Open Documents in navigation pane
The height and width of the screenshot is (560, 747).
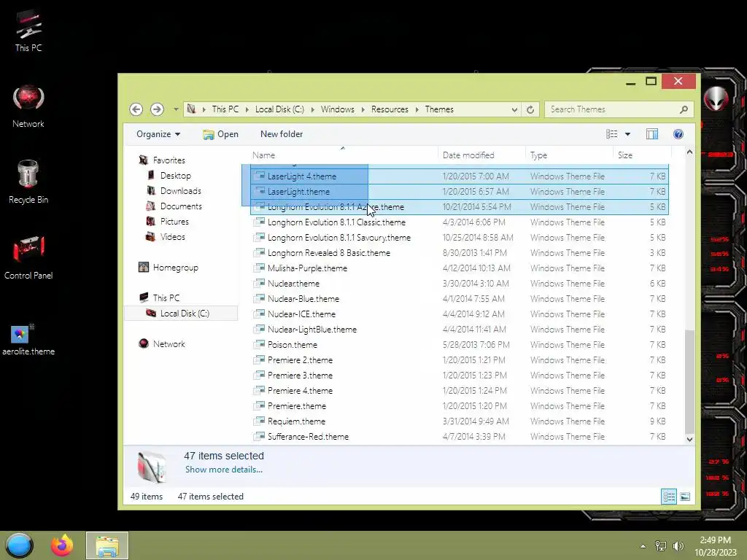coord(174,206)
